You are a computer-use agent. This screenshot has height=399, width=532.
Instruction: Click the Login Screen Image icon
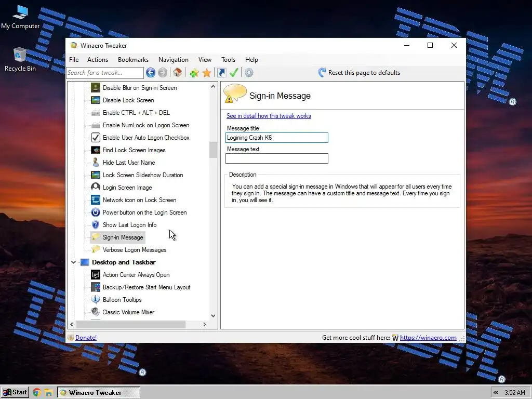(96, 187)
